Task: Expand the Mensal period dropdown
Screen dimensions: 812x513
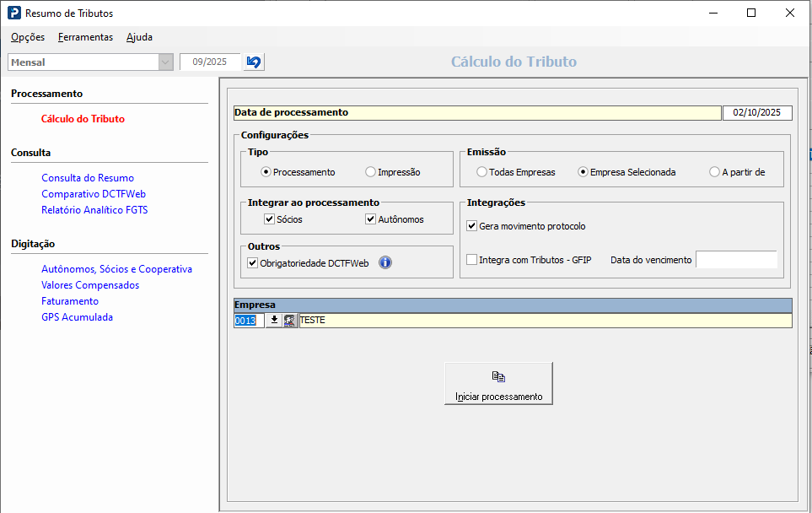Action: (165, 62)
